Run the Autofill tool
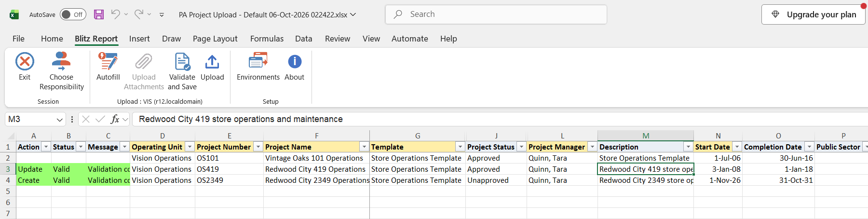 click(x=108, y=67)
